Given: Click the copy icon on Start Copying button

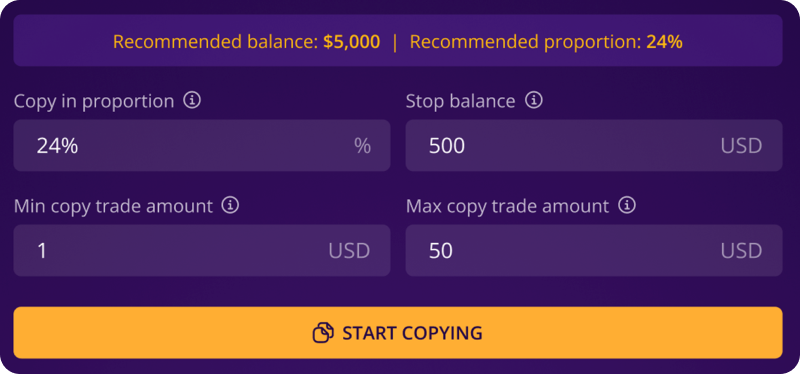Looking at the screenshot, I should 323,333.
